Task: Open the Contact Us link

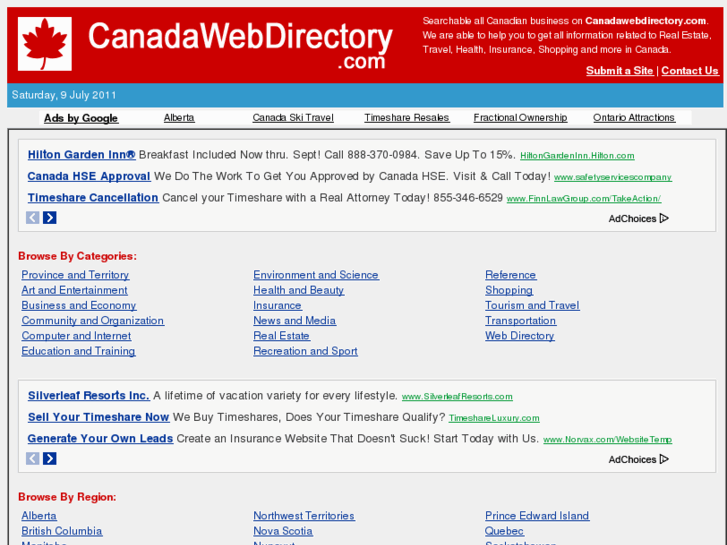Action: pos(689,71)
